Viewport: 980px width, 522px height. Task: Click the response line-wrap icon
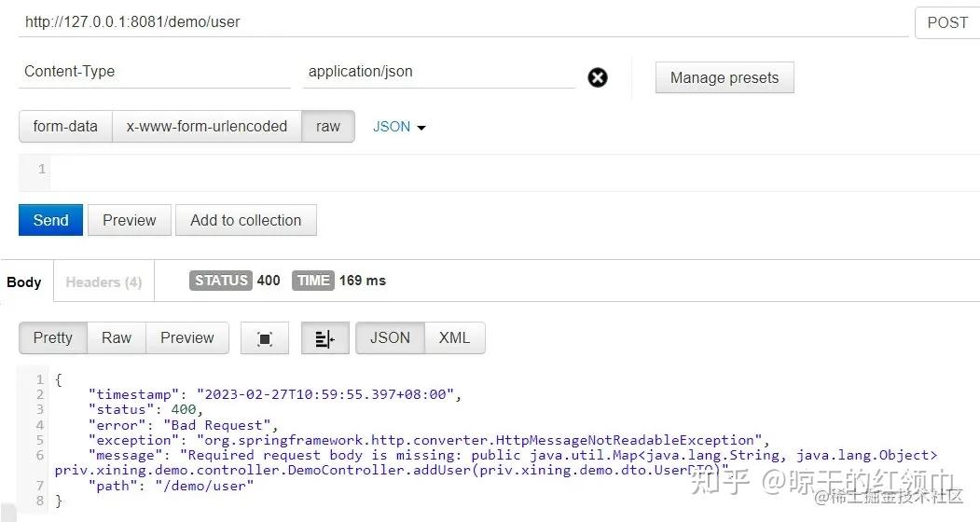(325, 338)
